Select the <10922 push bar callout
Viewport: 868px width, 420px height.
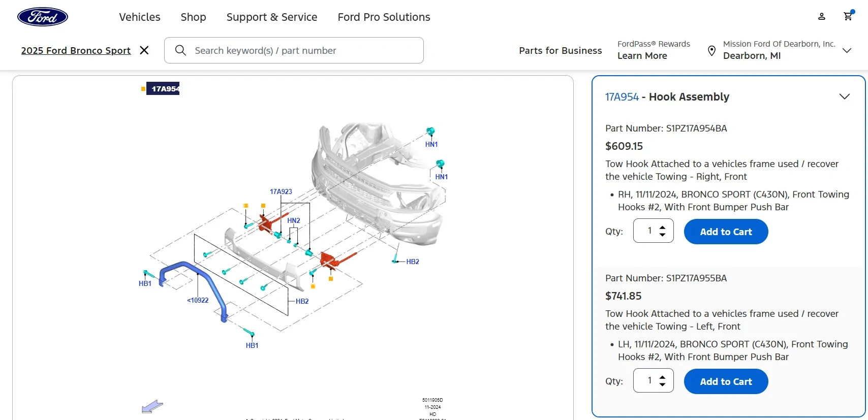198,300
